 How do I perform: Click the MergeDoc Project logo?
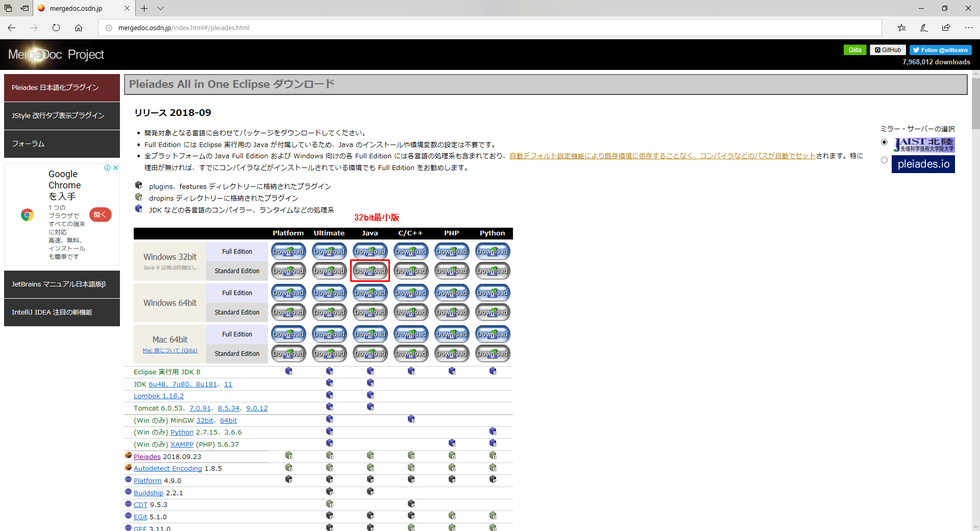[56, 55]
